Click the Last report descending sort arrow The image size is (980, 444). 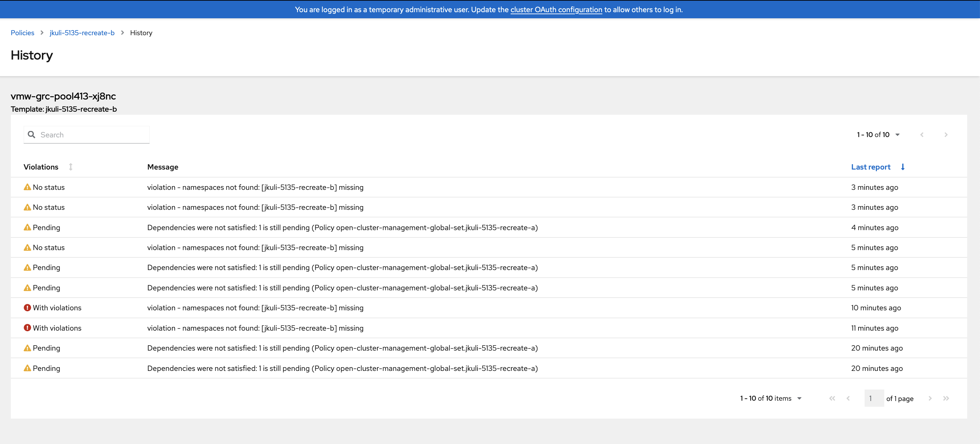coord(903,167)
